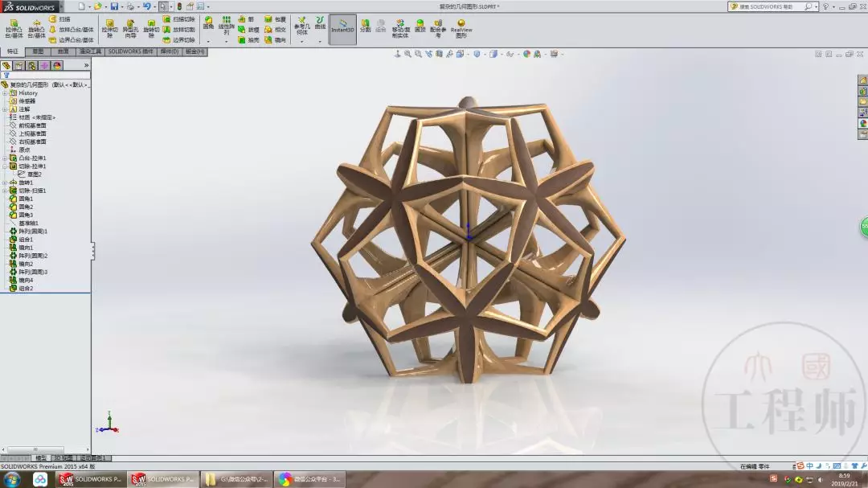
Task: Open the Windows Start button
Action: tap(12, 479)
